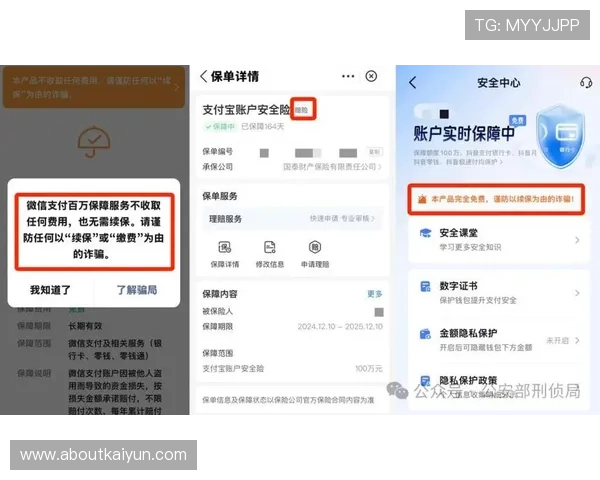Tap the blue shield card graphic

click(561, 137)
